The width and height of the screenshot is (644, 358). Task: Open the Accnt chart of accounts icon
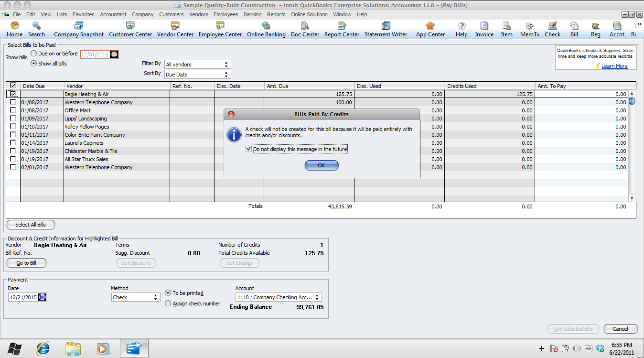click(x=617, y=30)
